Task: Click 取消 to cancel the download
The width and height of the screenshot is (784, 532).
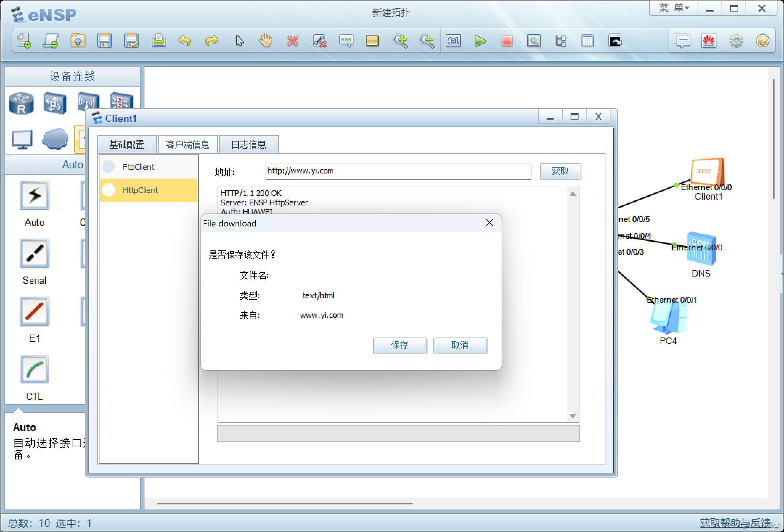Action: point(460,345)
